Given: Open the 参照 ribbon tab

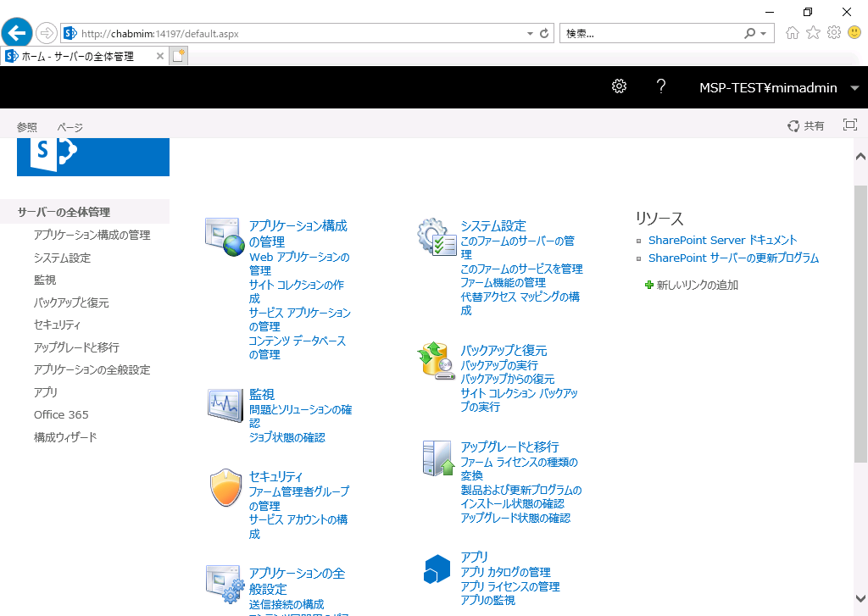Looking at the screenshot, I should tap(27, 127).
